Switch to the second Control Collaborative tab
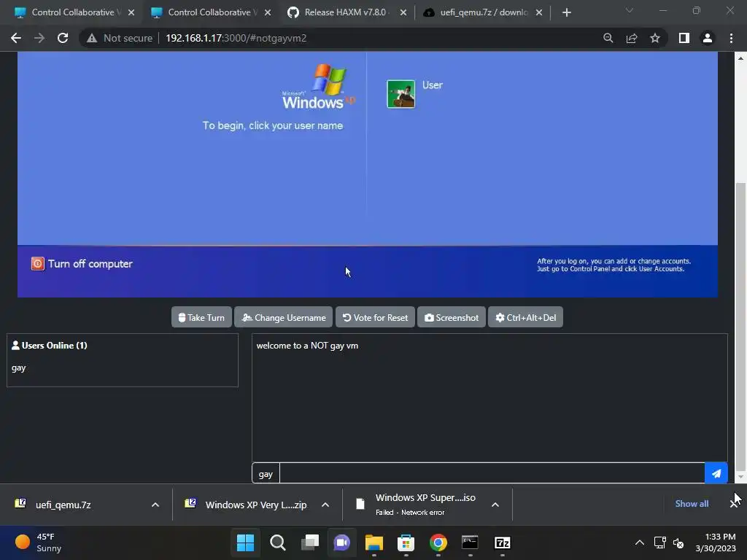This screenshot has height=560, width=747. coord(211,12)
